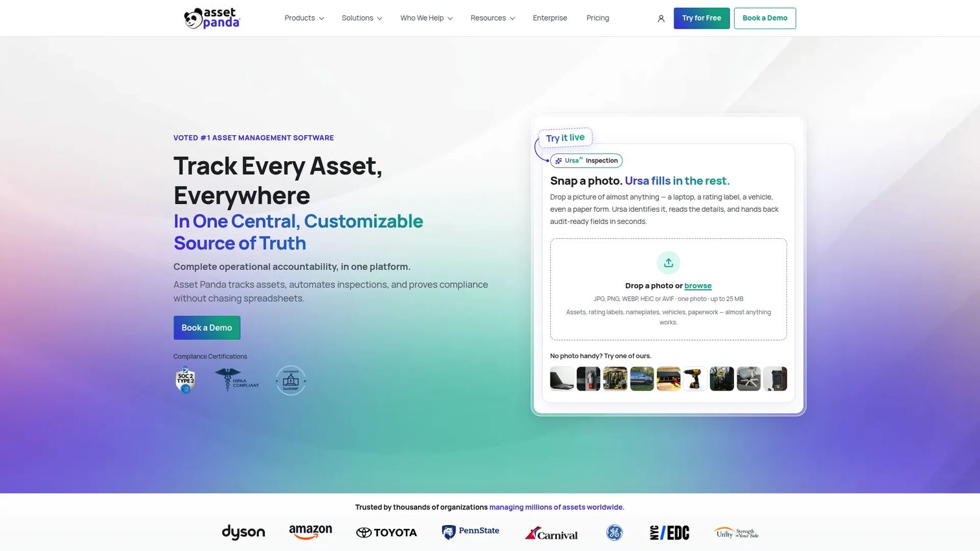Click the Toyota logo

click(x=386, y=533)
